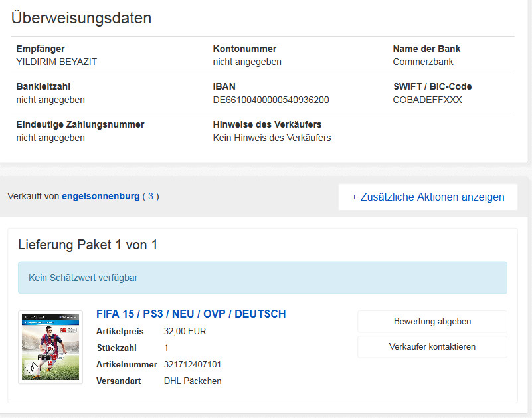The width and height of the screenshot is (532, 418).
Task: Click the Überweisungsdaten heading
Action: click(82, 19)
